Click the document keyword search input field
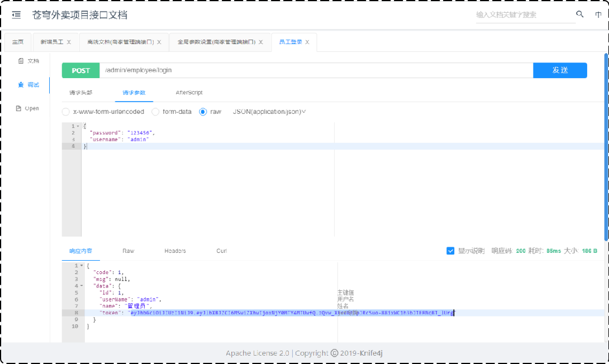 (x=524, y=15)
